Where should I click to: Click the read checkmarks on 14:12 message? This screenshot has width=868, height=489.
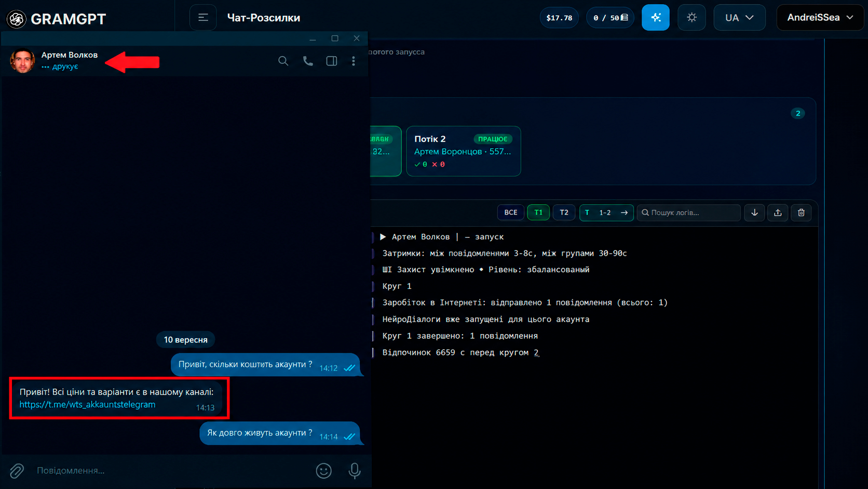pos(350,368)
